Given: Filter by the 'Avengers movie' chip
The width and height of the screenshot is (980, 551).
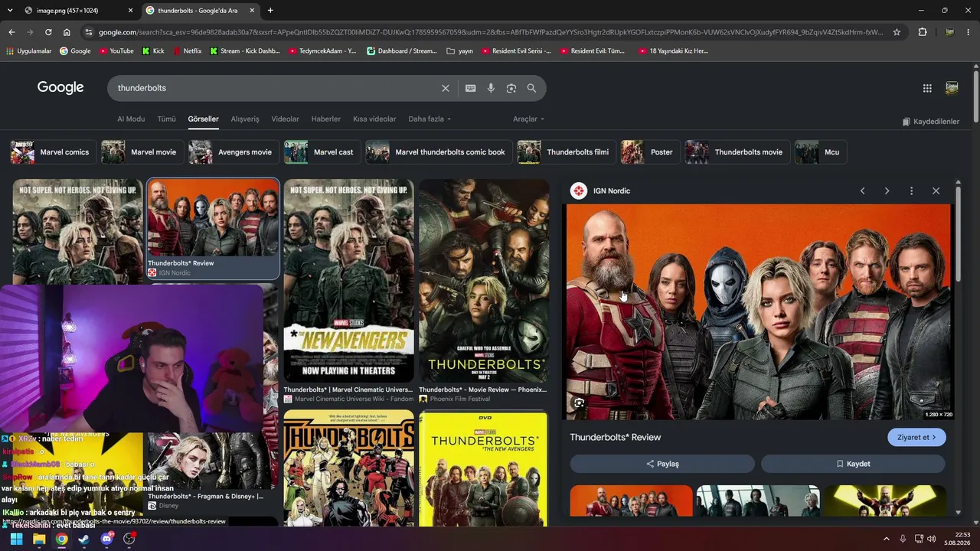Looking at the screenshot, I should [x=233, y=152].
